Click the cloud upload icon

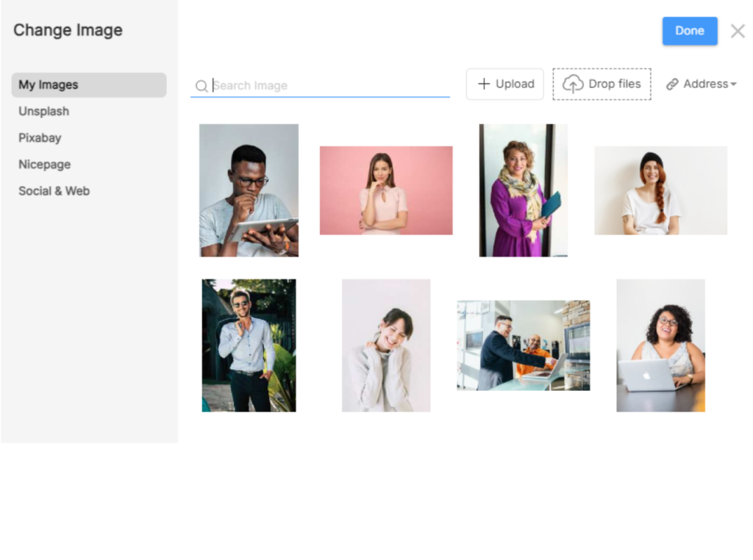[573, 85]
